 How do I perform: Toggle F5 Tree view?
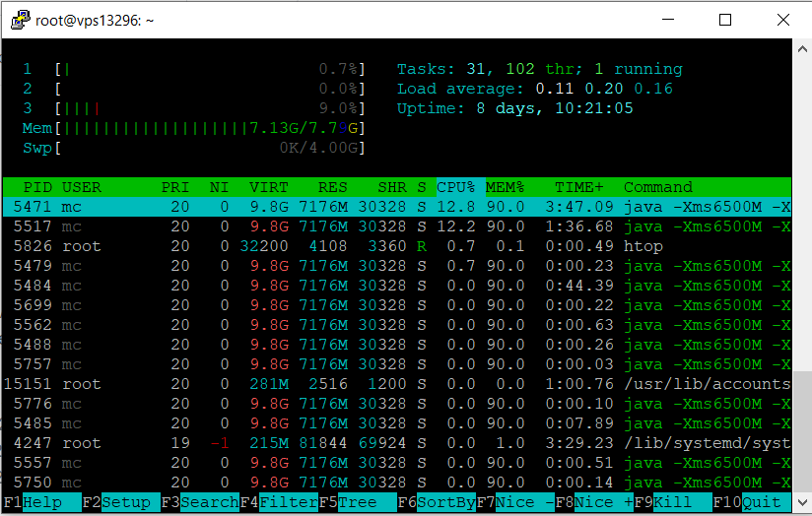coord(357,502)
